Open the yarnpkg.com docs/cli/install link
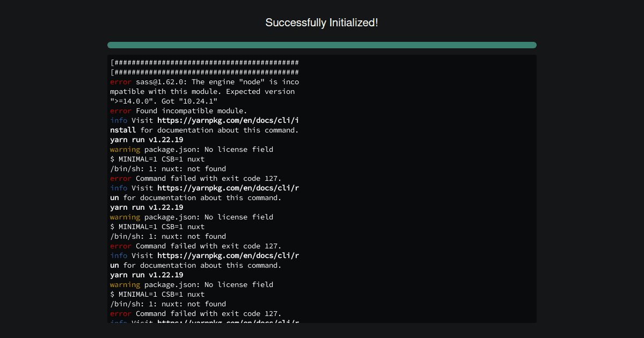This screenshot has width=644, height=338. pos(204,125)
